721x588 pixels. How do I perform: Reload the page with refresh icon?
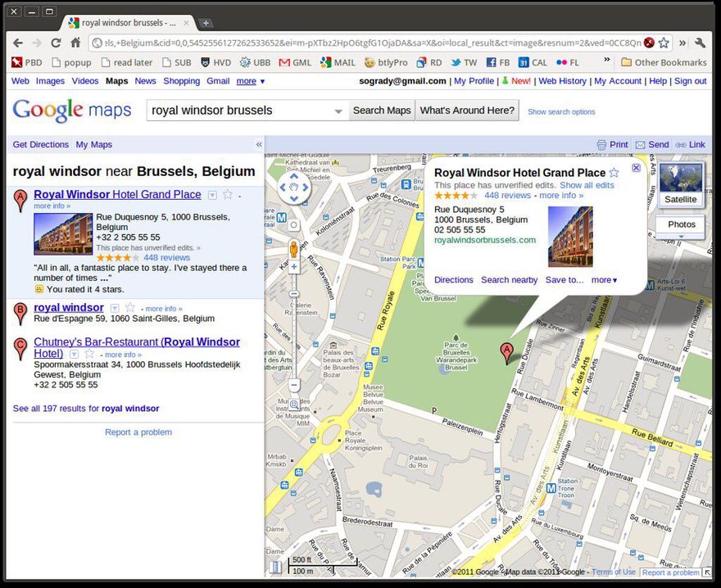click(56, 43)
